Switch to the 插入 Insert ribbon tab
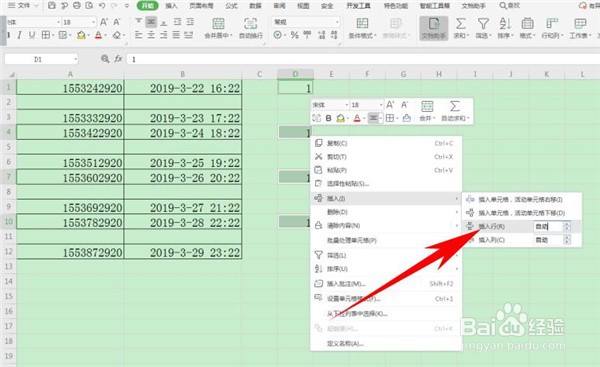600x367 pixels. point(171,6)
